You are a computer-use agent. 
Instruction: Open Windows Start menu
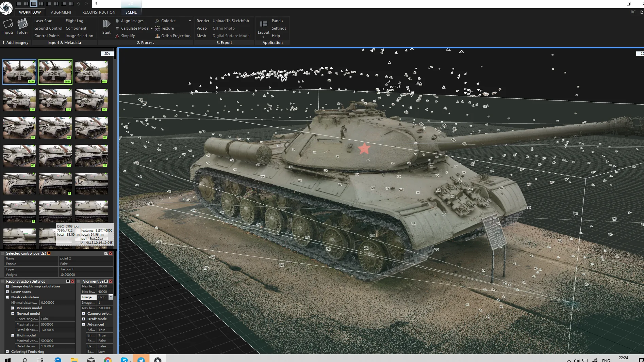click(7, 360)
